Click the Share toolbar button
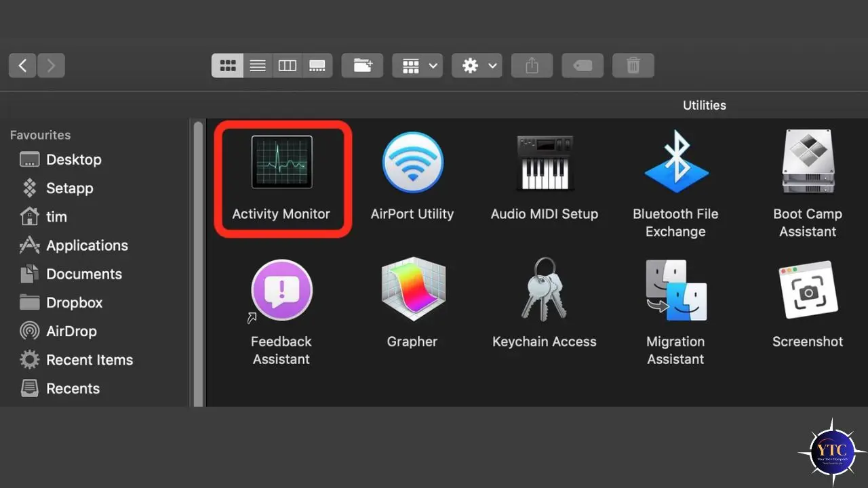Screen dimensions: 868x488 click(532, 66)
